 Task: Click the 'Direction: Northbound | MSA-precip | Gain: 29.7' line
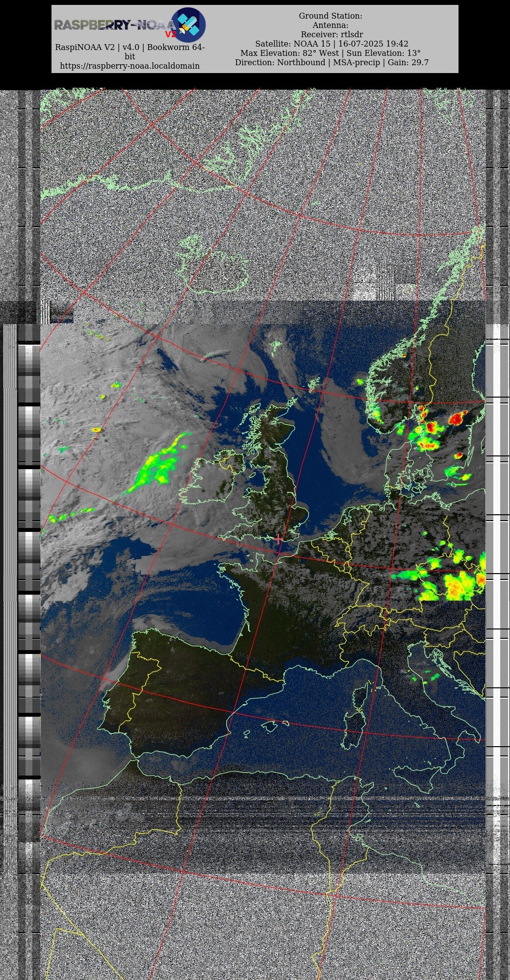pyautogui.click(x=331, y=62)
